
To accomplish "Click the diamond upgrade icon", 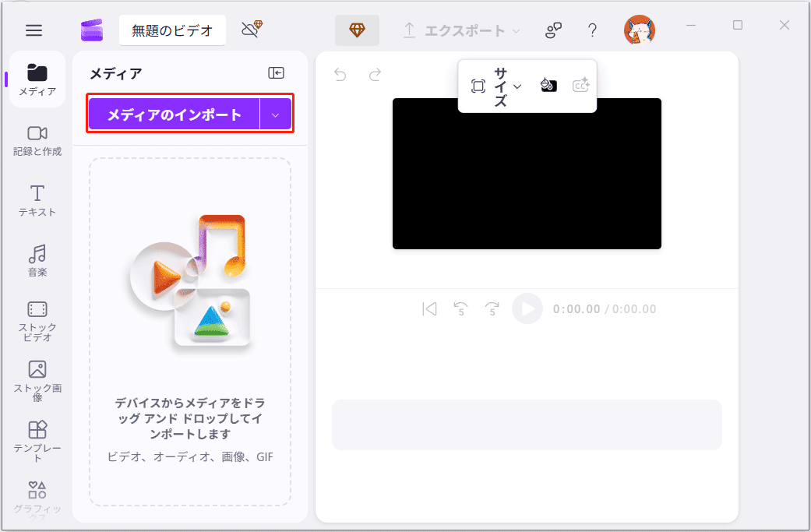I will tap(357, 30).
